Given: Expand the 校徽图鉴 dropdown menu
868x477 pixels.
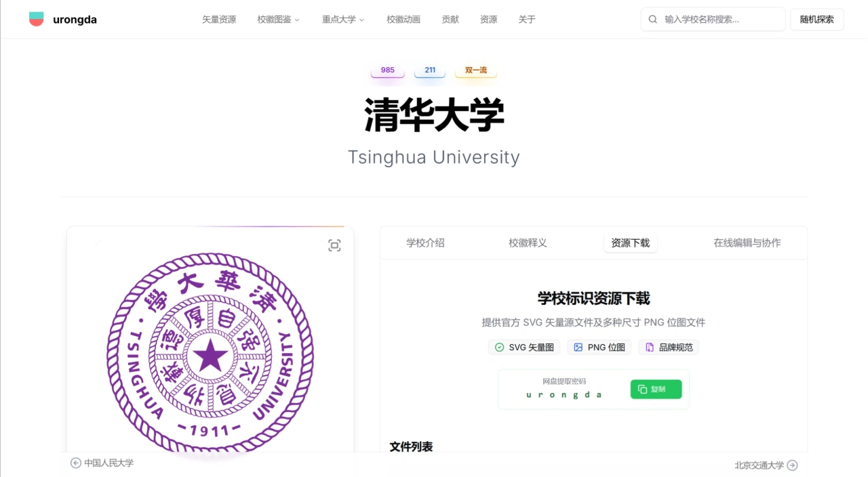Looking at the screenshot, I should click(x=278, y=20).
